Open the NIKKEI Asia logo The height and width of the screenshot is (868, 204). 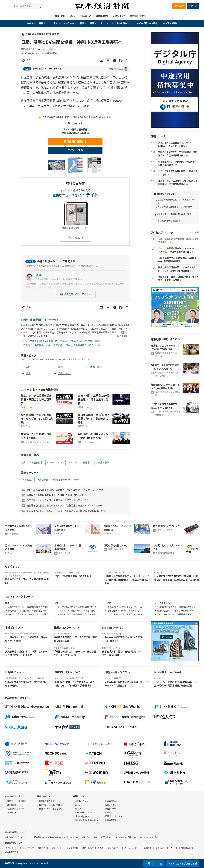tap(16, 727)
